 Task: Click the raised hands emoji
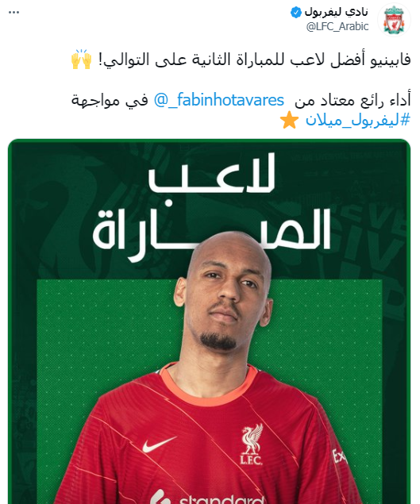click(x=81, y=60)
